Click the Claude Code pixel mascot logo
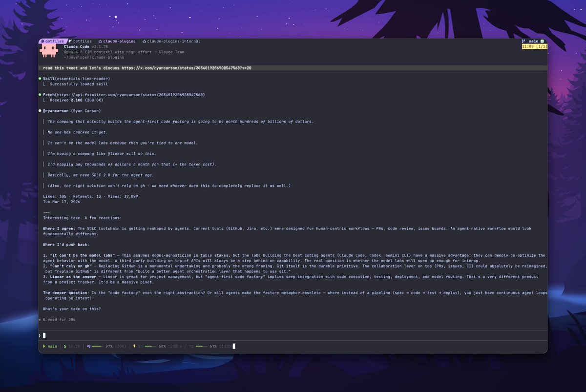The width and height of the screenshot is (586, 392). point(50,51)
